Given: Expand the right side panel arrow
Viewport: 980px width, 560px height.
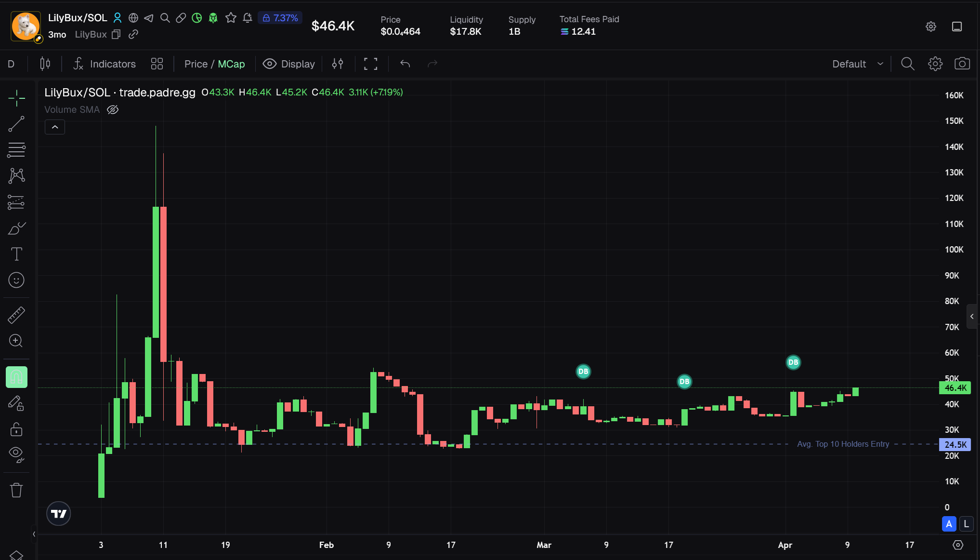Looking at the screenshot, I should point(972,317).
